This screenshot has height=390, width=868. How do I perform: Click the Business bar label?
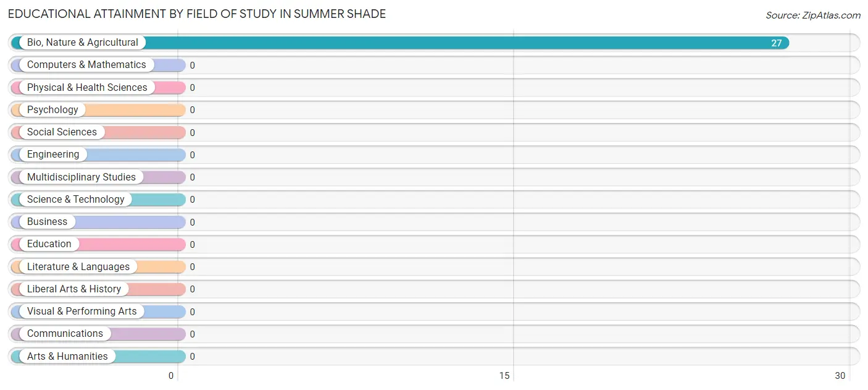coord(47,222)
